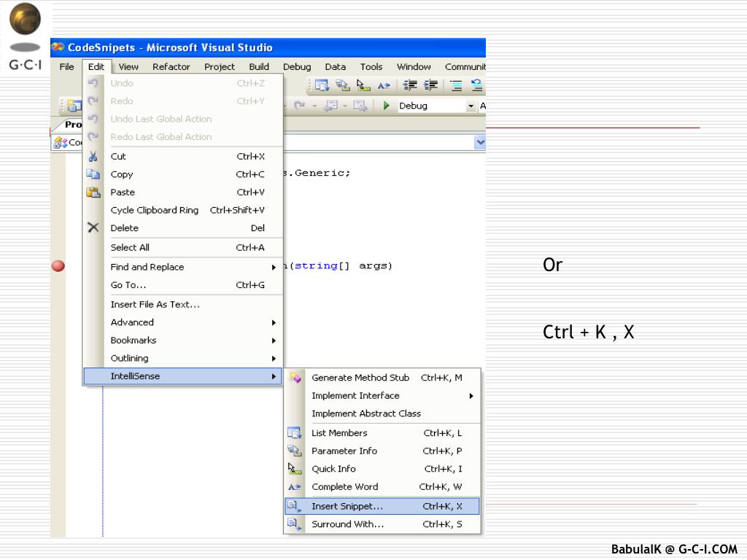Expand the Bookmarks submenu
This screenshot has width=747, height=560.
183,341
